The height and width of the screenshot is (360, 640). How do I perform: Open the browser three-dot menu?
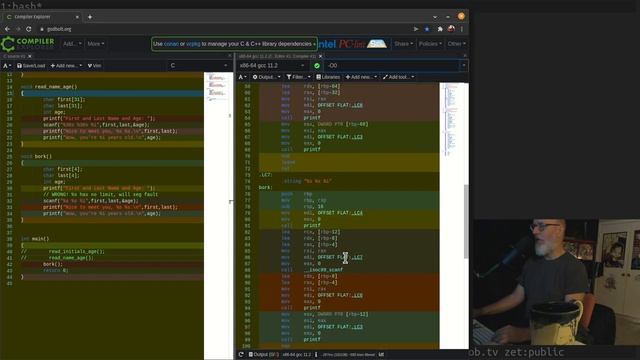coord(462,29)
